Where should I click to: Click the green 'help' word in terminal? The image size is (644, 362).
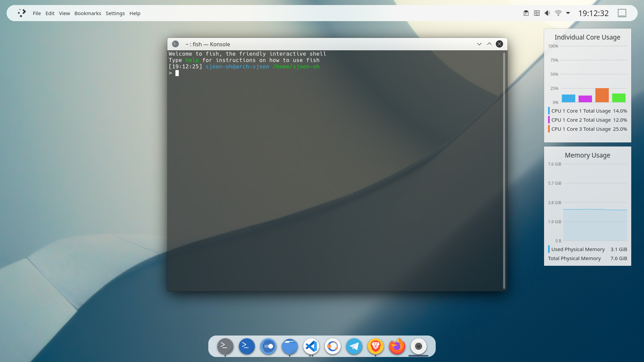pyautogui.click(x=192, y=60)
